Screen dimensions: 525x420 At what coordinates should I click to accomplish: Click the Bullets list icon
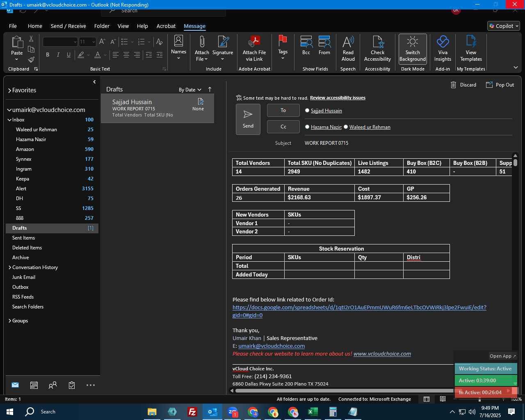pyautogui.click(x=125, y=41)
